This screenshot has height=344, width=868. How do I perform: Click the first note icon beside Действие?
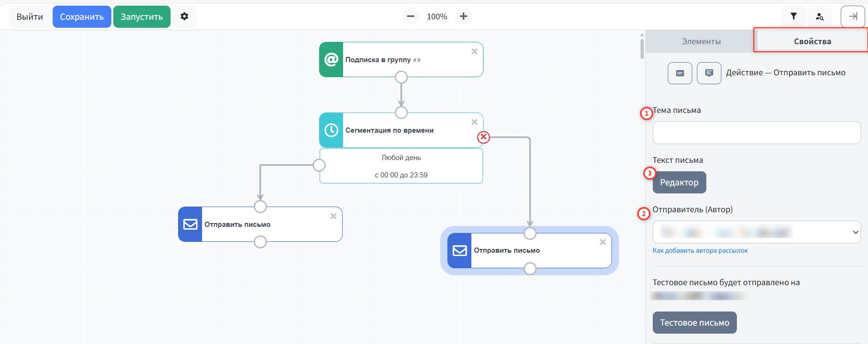click(680, 73)
